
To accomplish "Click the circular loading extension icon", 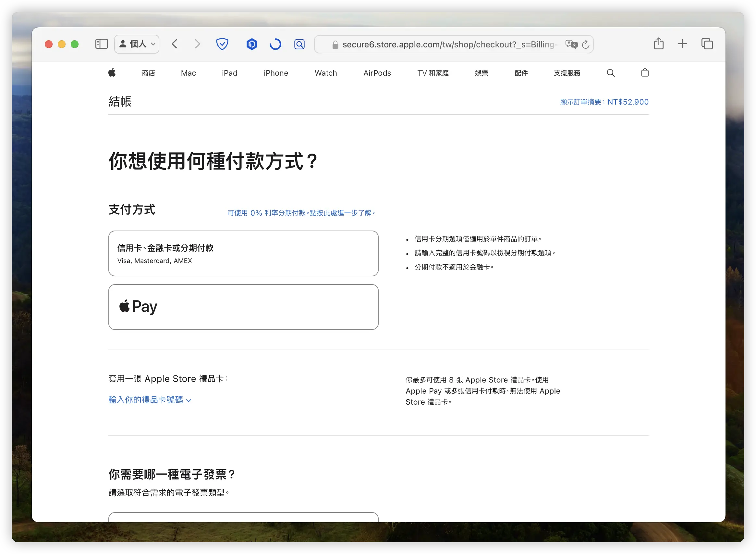I will tap(275, 44).
